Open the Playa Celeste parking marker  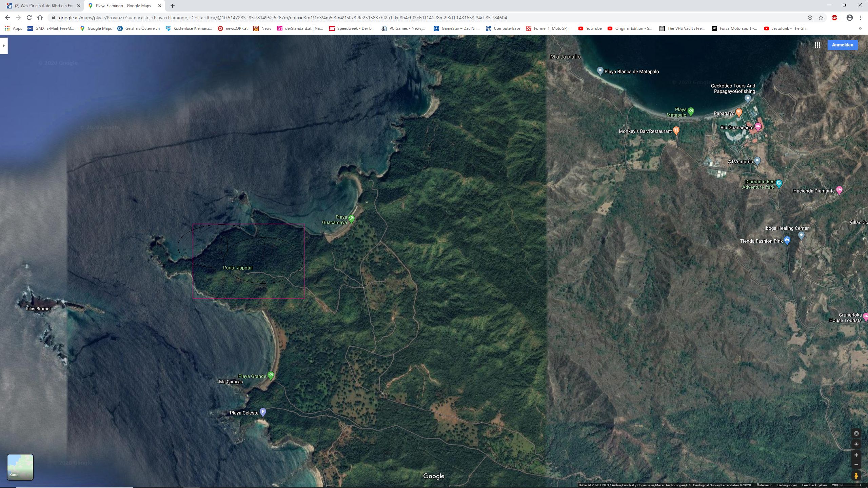tap(263, 412)
